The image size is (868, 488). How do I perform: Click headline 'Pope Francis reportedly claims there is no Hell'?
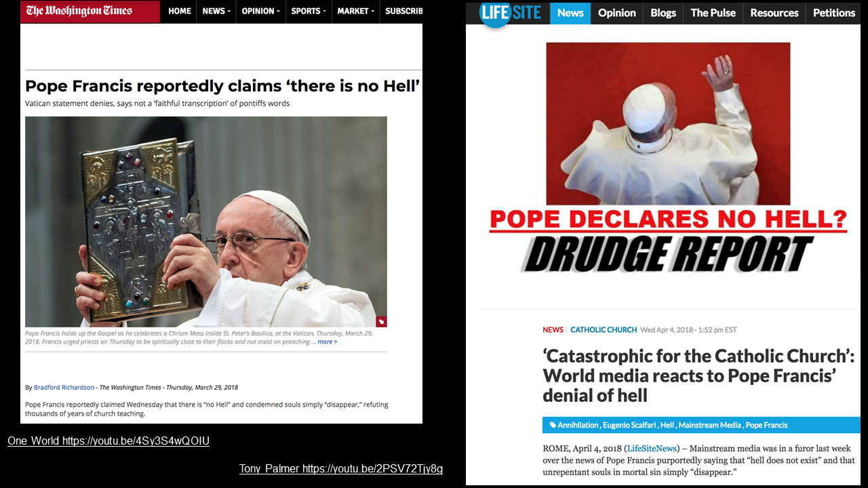222,86
